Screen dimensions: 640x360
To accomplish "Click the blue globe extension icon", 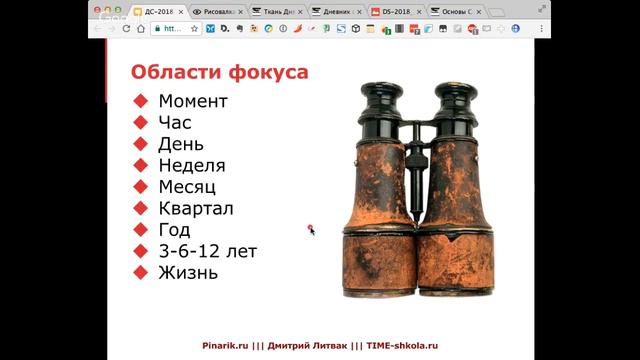I will [x=516, y=29].
